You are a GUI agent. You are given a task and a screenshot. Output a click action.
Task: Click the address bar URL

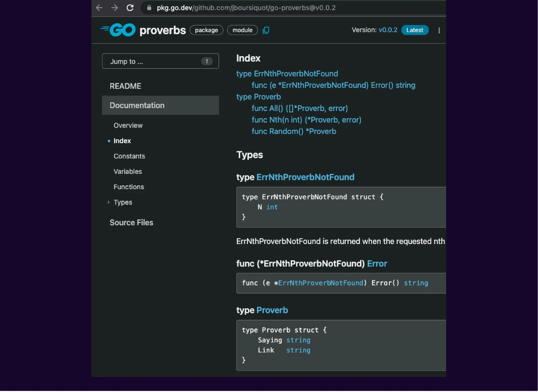coord(246,8)
